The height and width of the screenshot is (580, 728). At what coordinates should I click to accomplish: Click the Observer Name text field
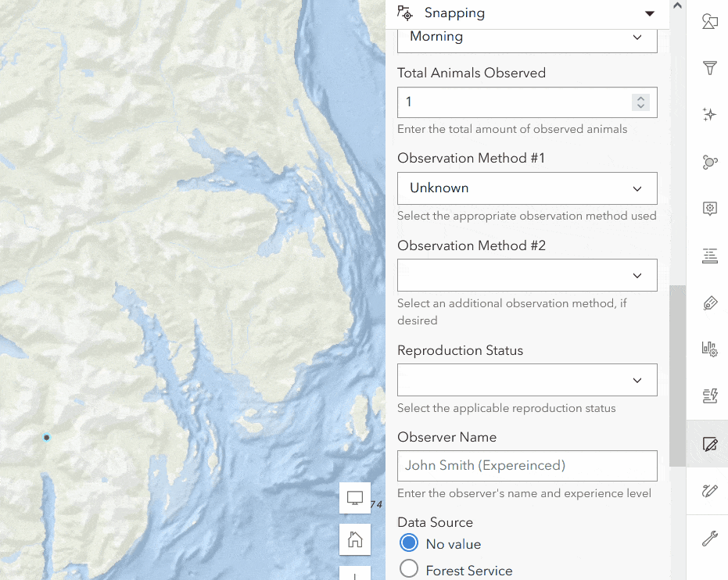click(526, 465)
